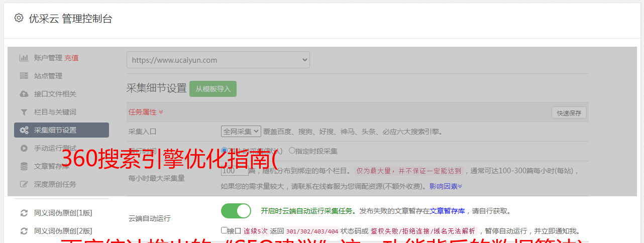Click the 301/302/403/404 status code text
Image resolution: width=644 pixels, height=243 pixels.
[x=312, y=231]
